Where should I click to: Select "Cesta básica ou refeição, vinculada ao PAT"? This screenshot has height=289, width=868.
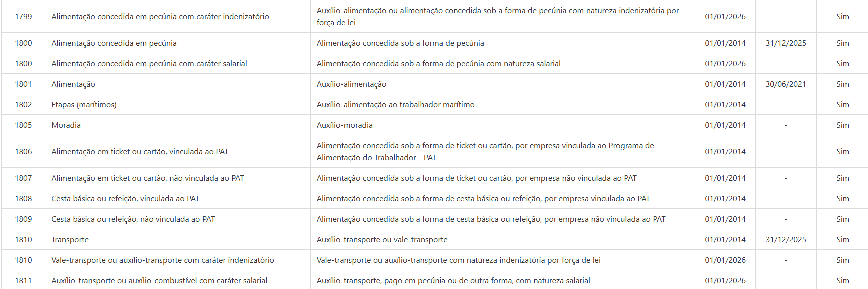tap(125, 199)
